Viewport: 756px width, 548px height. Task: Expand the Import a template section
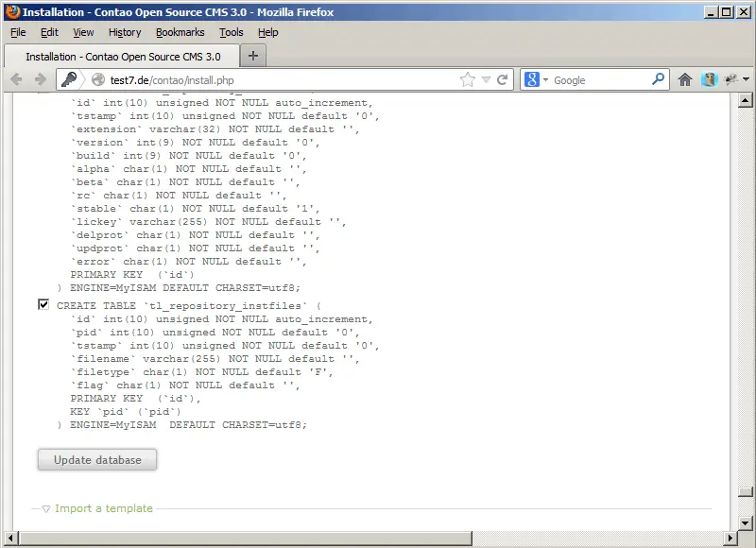103,508
